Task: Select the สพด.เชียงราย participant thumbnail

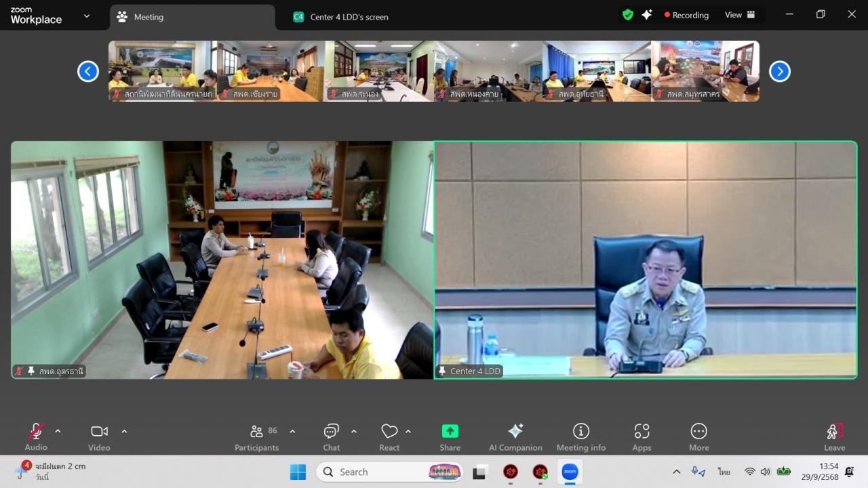Action: coord(271,71)
